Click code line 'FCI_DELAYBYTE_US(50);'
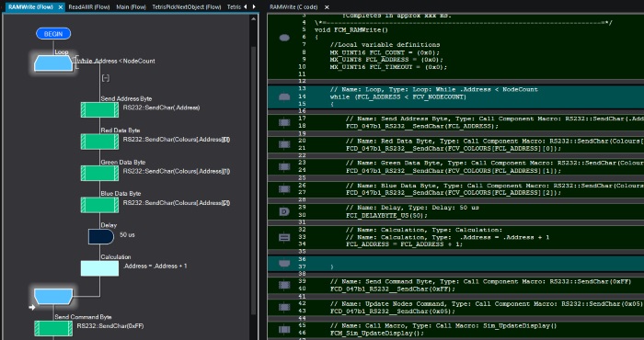The image size is (644, 340). coord(386,215)
